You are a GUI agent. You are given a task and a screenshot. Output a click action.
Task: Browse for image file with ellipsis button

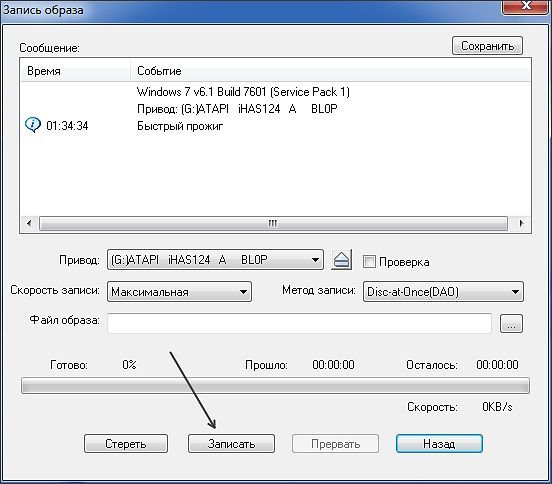point(511,323)
